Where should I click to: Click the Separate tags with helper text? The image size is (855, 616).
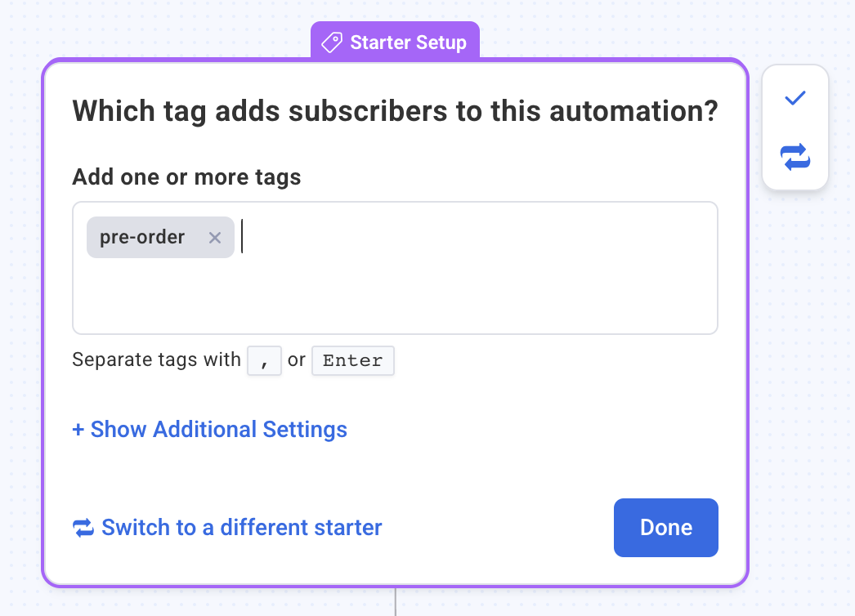coord(156,360)
